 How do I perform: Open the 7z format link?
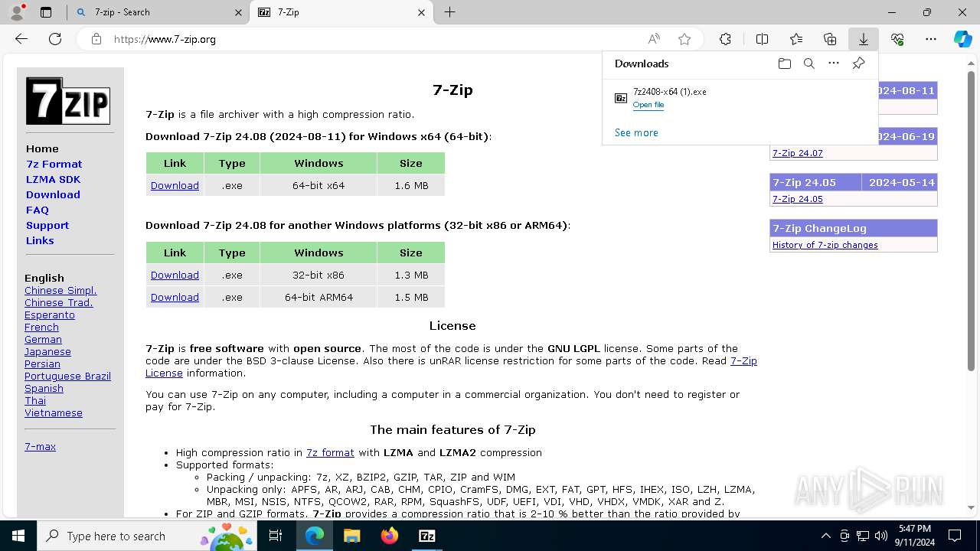tap(330, 452)
